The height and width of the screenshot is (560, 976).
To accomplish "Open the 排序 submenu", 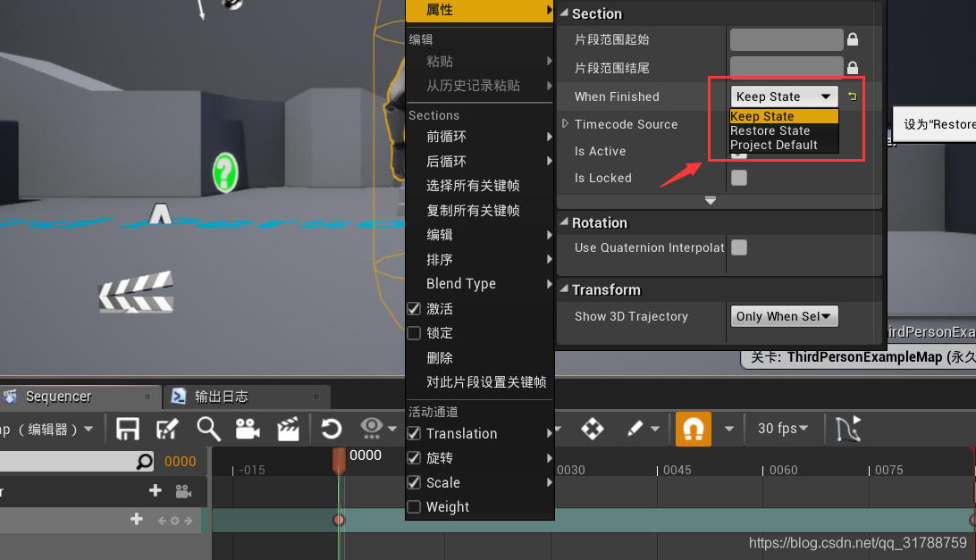I will point(479,260).
